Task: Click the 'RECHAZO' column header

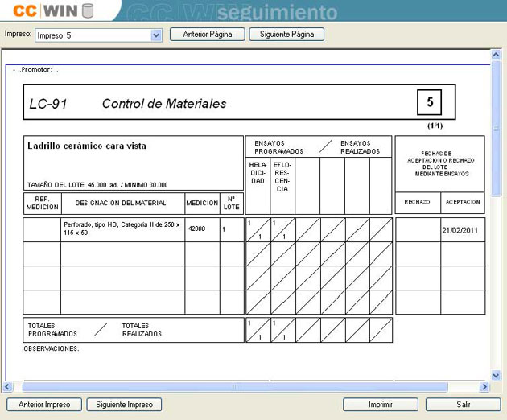Action: 417,202
